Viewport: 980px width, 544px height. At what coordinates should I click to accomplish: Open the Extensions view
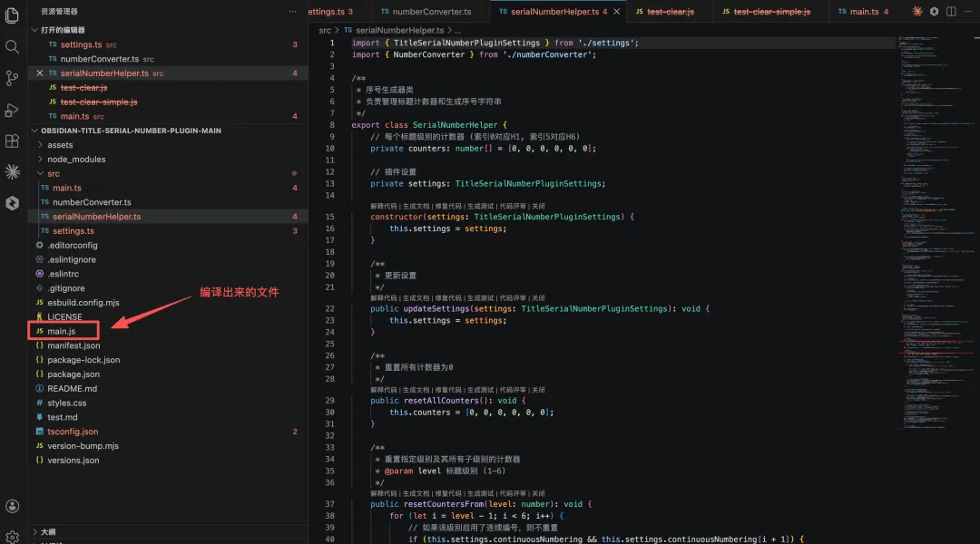click(x=12, y=141)
